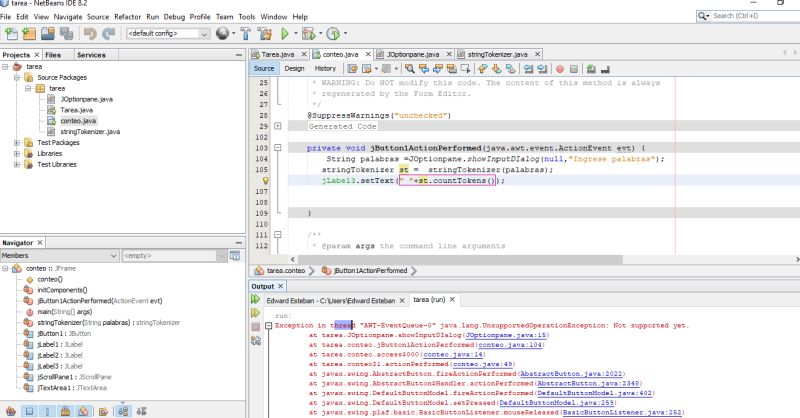Screen dimensions: 800x418
Task: Open the conteo.java:104 stack trace link
Action: [510, 345]
